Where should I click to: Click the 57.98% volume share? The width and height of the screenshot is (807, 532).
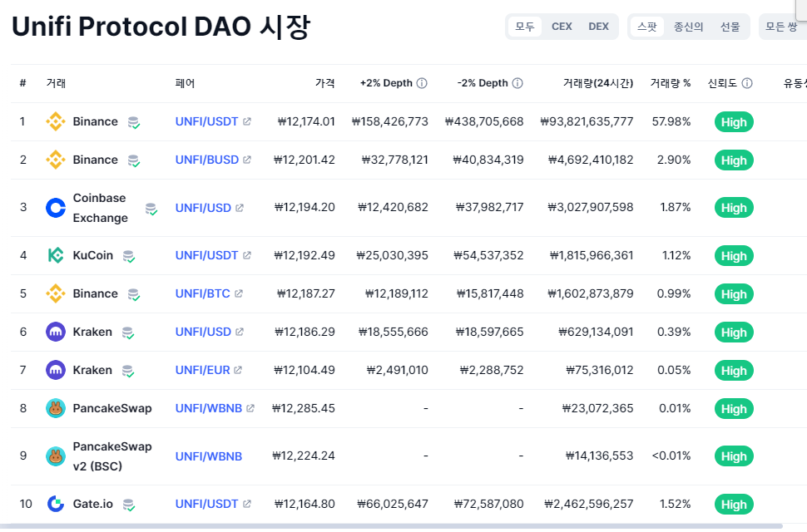click(x=671, y=122)
